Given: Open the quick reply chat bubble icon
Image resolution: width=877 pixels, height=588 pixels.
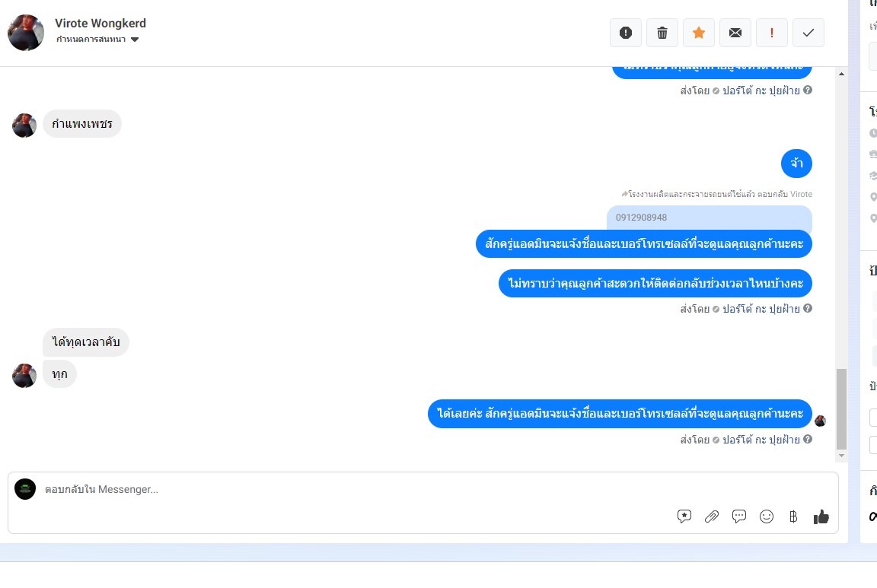Looking at the screenshot, I should [x=739, y=516].
